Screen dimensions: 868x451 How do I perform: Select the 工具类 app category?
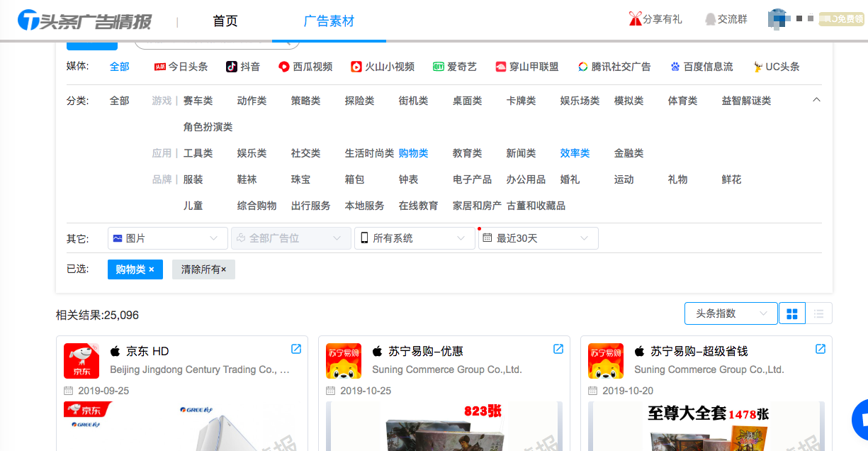pos(198,153)
